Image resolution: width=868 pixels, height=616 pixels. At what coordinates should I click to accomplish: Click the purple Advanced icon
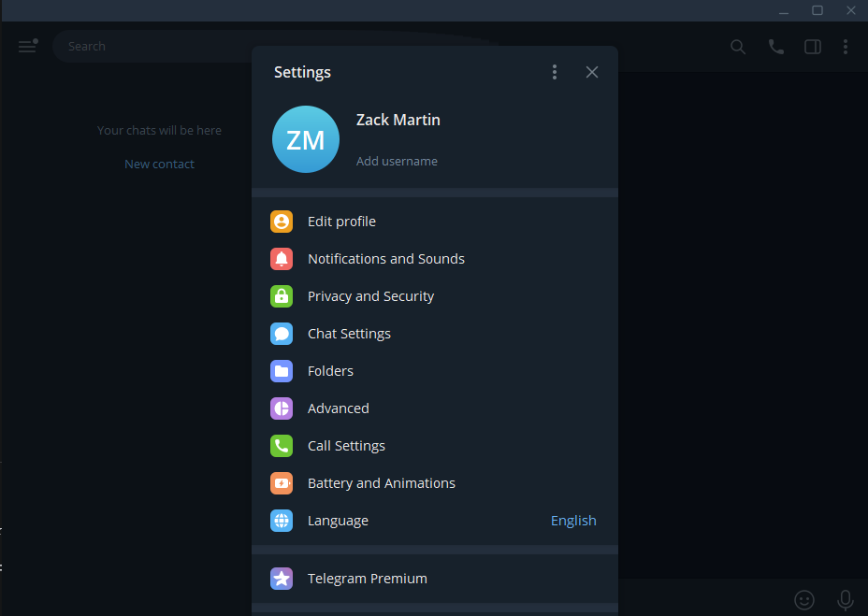pyautogui.click(x=282, y=408)
